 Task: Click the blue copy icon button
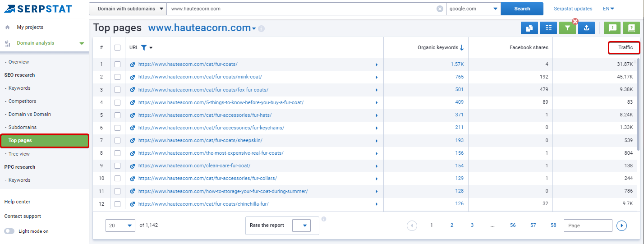pyautogui.click(x=529, y=28)
